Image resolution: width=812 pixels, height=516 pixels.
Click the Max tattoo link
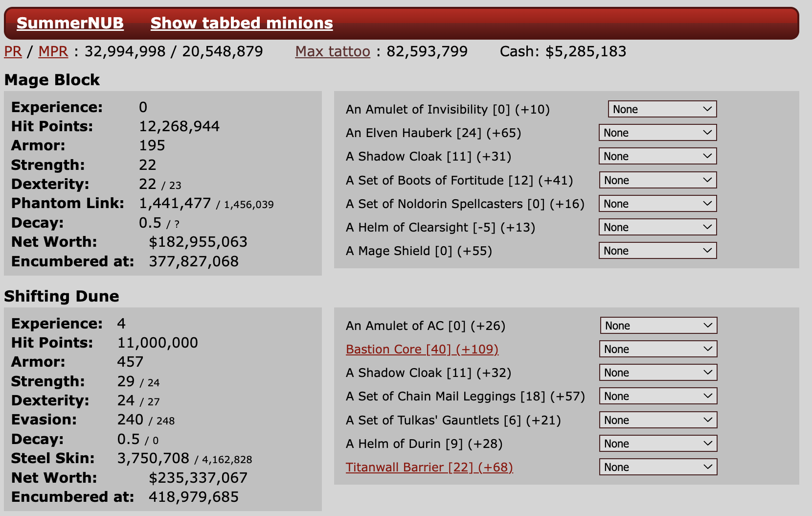pos(333,51)
